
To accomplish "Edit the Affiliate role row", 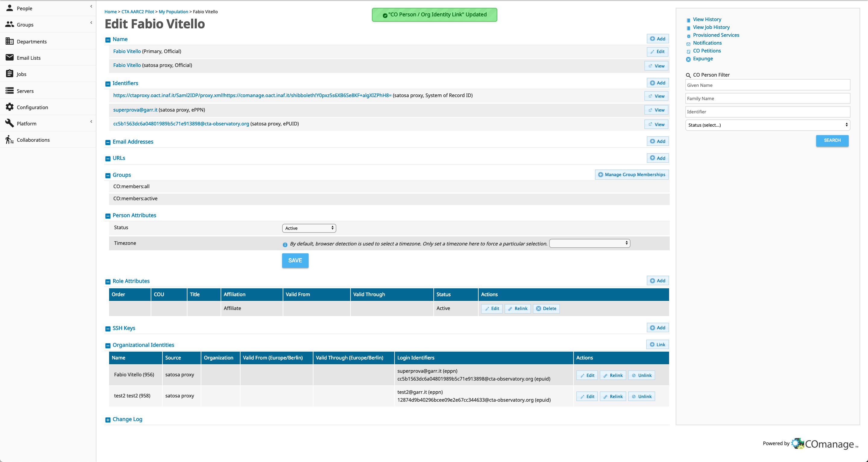I will click(x=492, y=308).
